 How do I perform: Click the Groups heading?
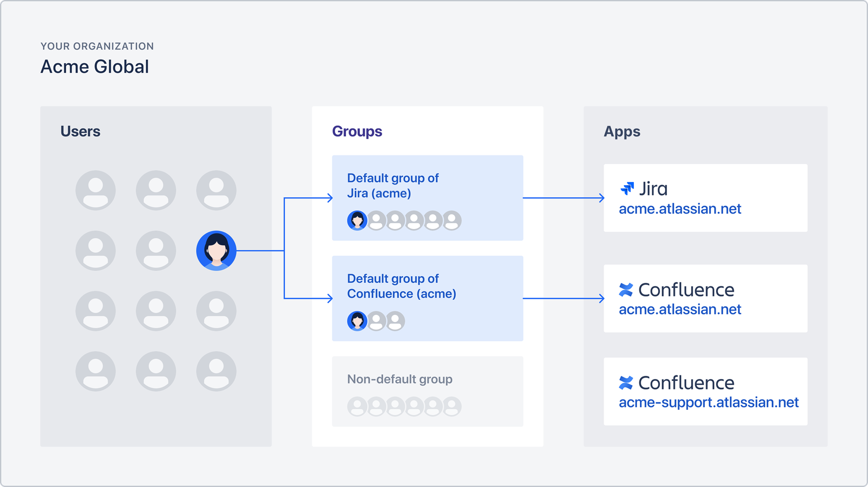[357, 132]
